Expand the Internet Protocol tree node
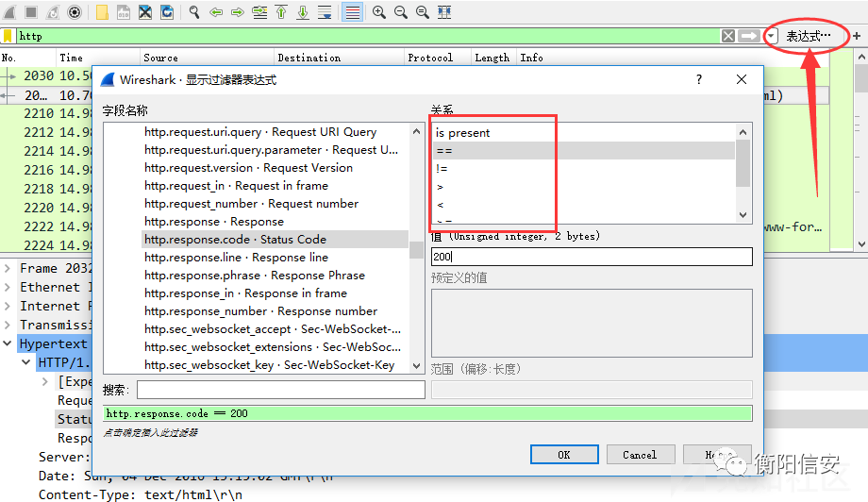 point(8,306)
